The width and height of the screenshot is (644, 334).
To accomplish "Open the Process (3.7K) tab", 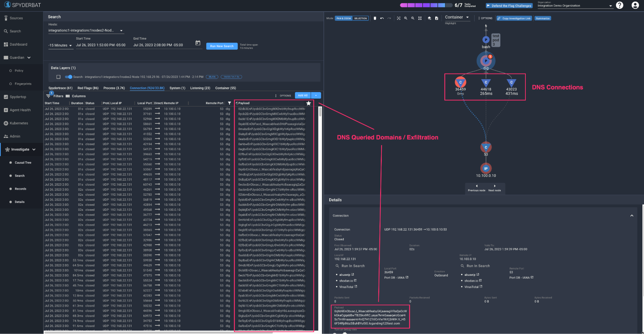I will [114, 88].
